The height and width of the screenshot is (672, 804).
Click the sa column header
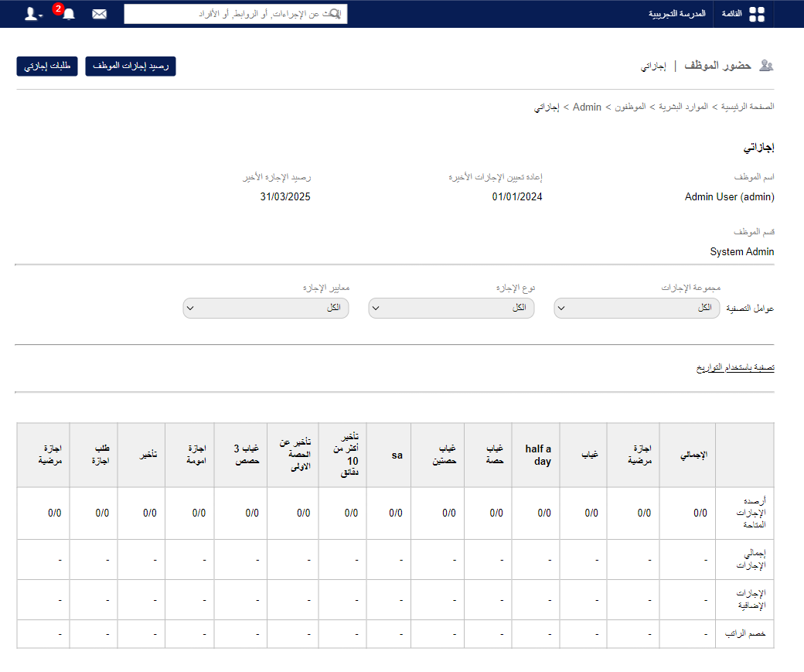pyautogui.click(x=389, y=455)
